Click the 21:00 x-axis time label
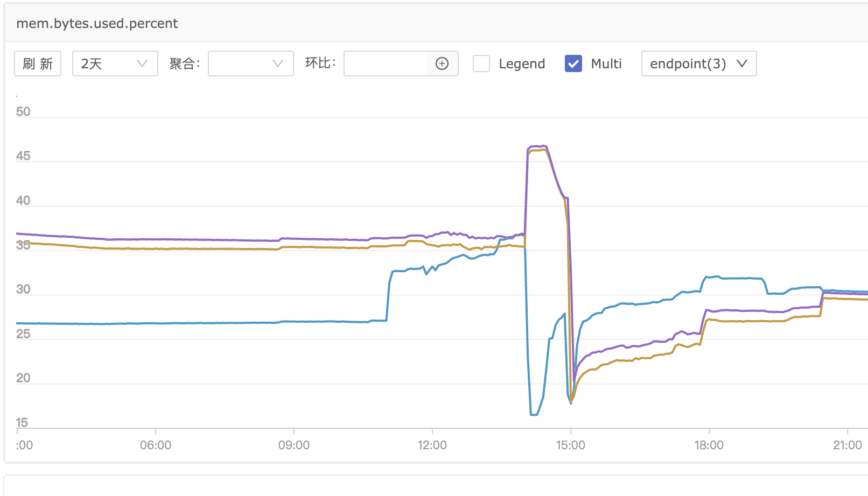868x496 pixels. pyautogui.click(x=848, y=445)
